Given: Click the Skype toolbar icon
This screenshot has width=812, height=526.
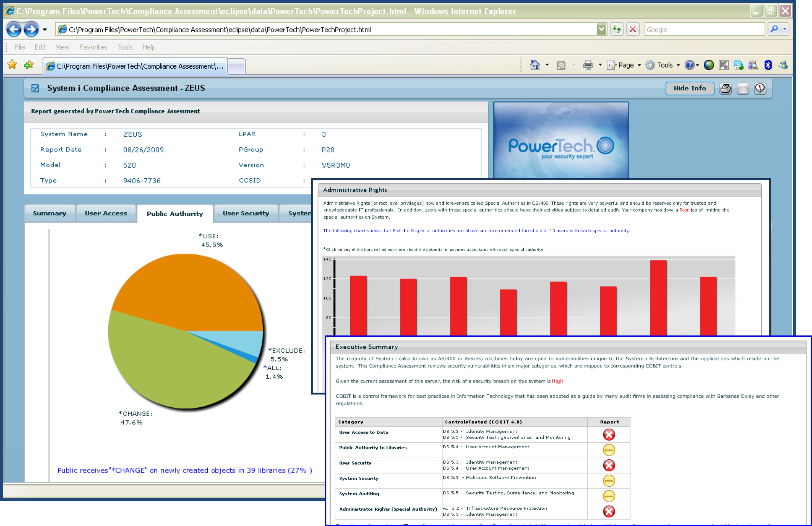Looking at the screenshot, I should tap(738, 65).
